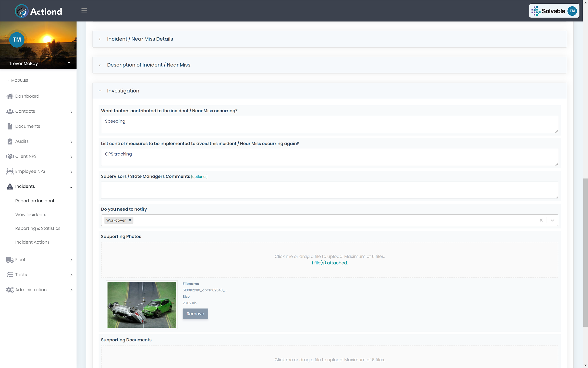The width and height of the screenshot is (588, 368).
Task: Toggle the hamburger menu open
Action: click(x=84, y=11)
